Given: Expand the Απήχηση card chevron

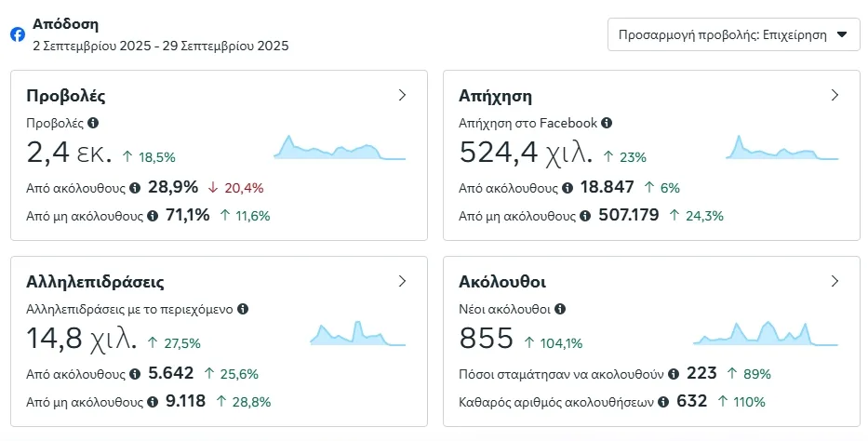Looking at the screenshot, I should (835, 95).
